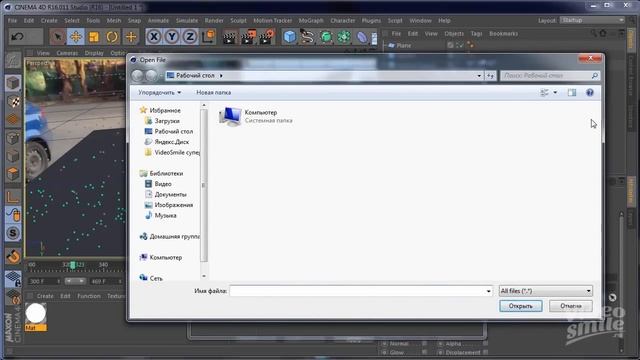Open the Motion Tracker menu
Screen dimensions: 640x360
(x=273, y=20)
